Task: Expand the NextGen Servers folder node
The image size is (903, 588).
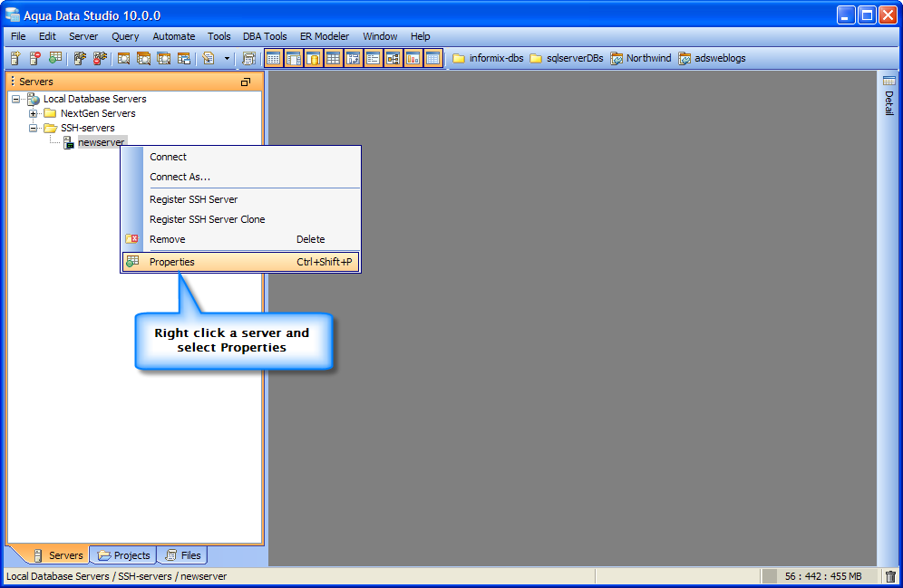Action: pos(34,113)
